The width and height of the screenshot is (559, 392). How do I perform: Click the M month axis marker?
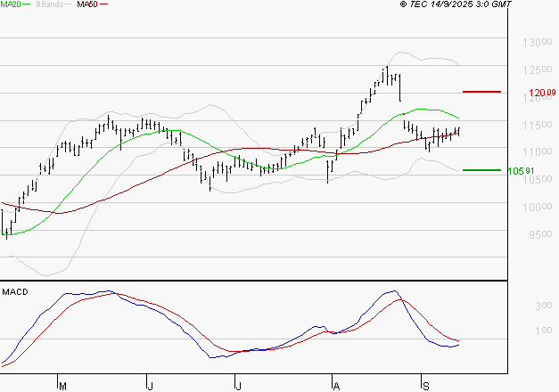(x=62, y=386)
